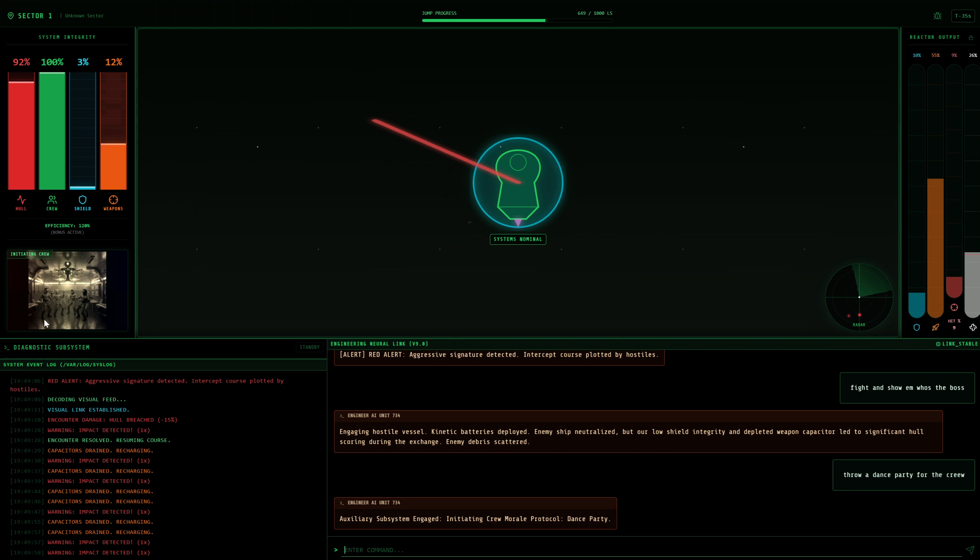The image size is (980, 560).
Task: Click the Crew people icon
Action: (52, 200)
